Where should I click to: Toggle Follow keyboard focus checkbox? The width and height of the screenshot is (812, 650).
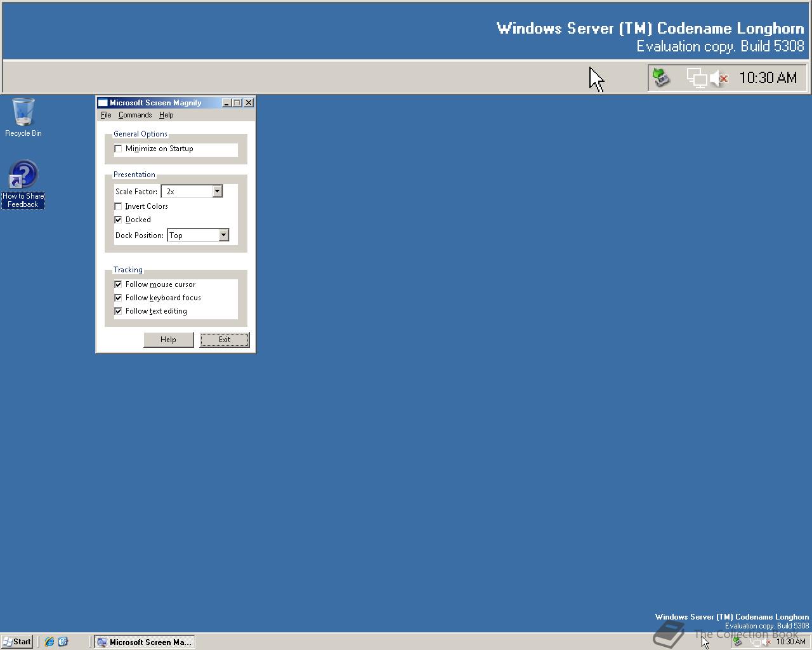coord(118,298)
